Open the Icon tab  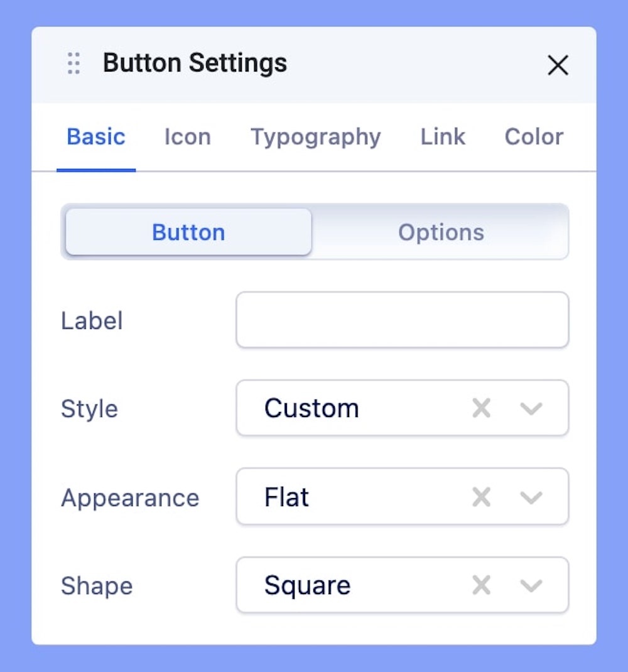(187, 137)
